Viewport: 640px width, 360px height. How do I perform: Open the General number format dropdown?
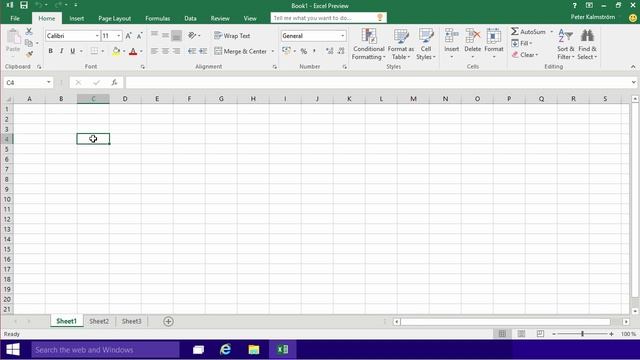pyautogui.click(x=342, y=36)
